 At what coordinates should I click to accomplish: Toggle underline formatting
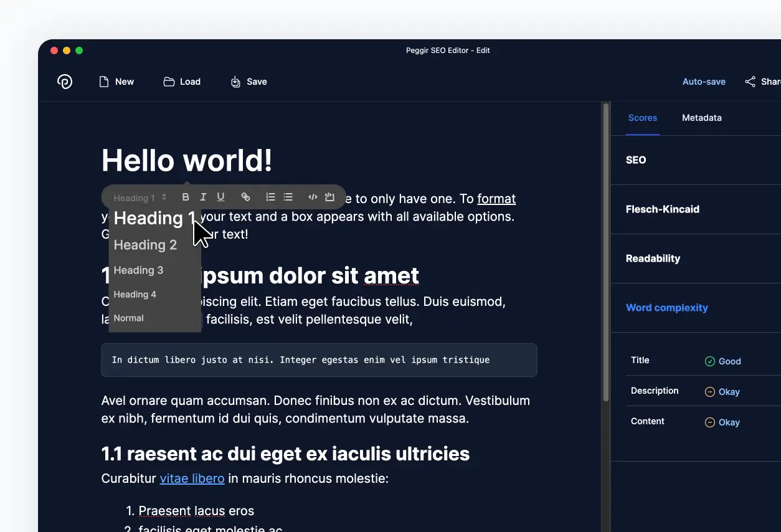point(220,197)
